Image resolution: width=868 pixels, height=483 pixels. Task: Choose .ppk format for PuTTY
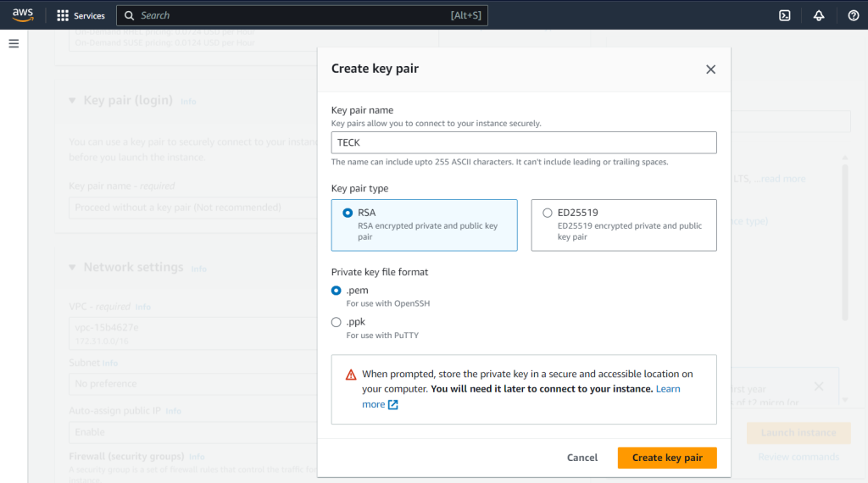click(337, 322)
